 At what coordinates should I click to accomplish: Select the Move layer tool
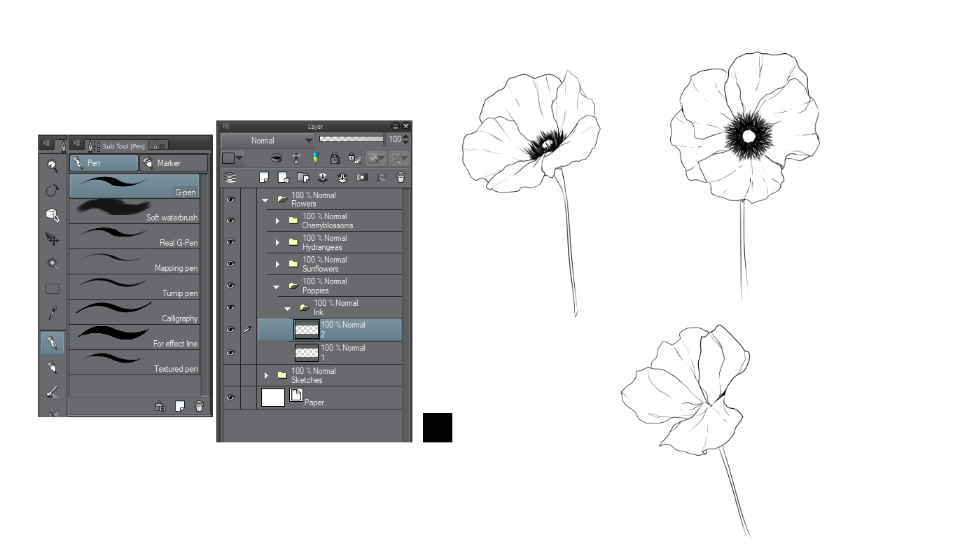coord(53,239)
